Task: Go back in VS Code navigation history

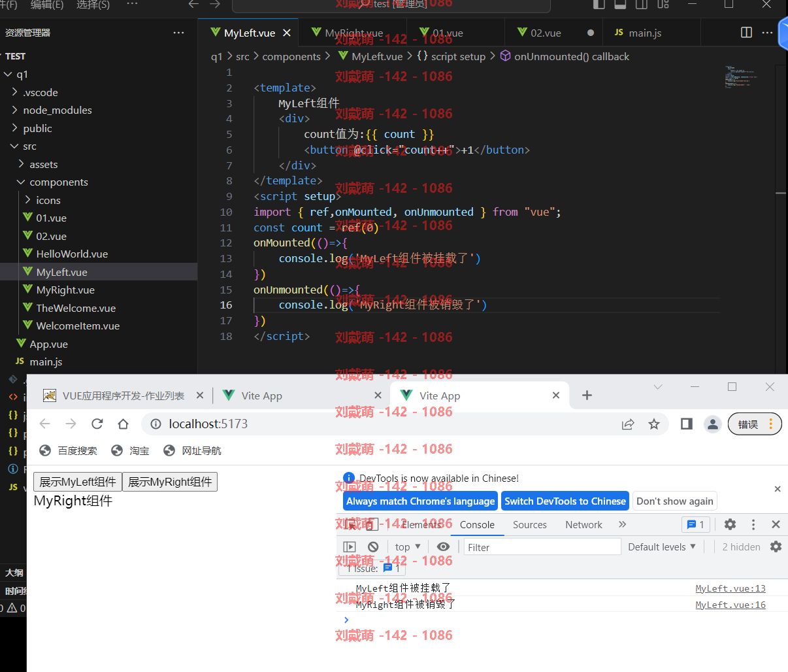Action: click(x=193, y=5)
